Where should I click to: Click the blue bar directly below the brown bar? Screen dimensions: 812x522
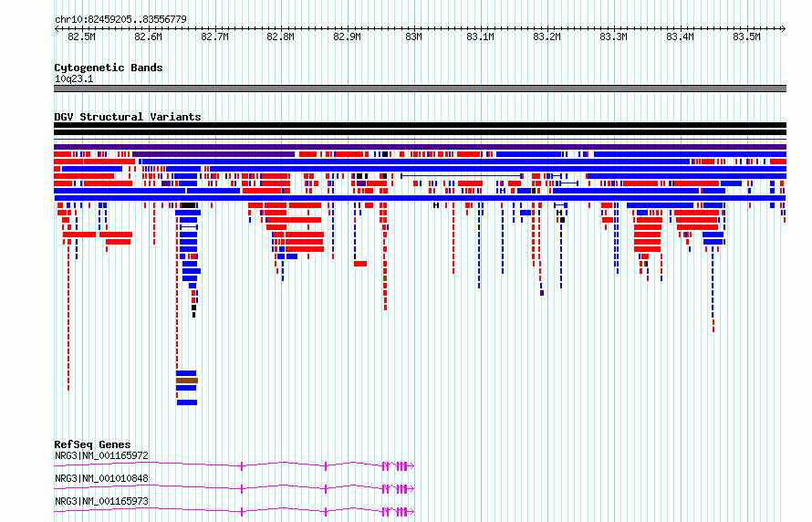(186, 388)
